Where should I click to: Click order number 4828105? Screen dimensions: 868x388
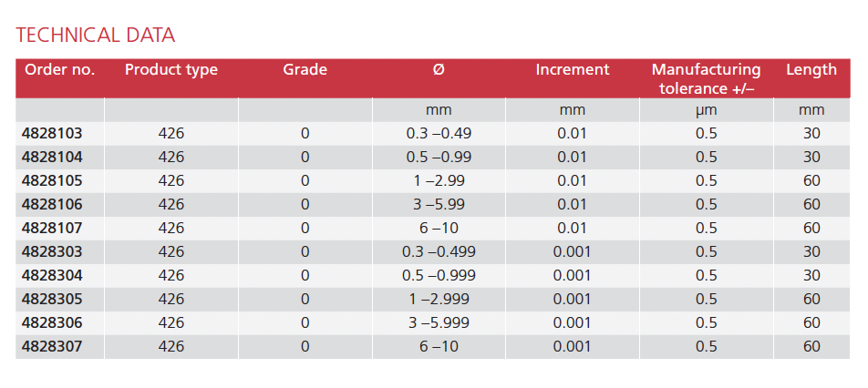[x=58, y=180]
